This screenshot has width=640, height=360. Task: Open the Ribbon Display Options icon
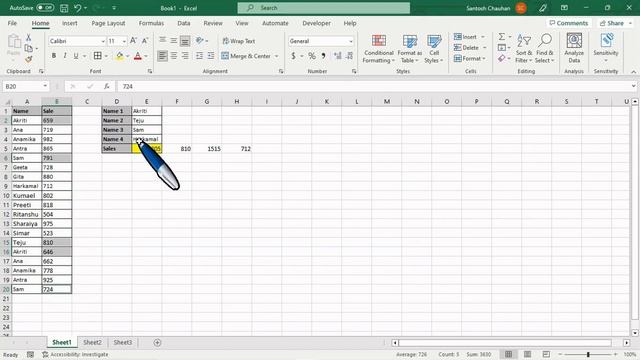[x=564, y=8]
